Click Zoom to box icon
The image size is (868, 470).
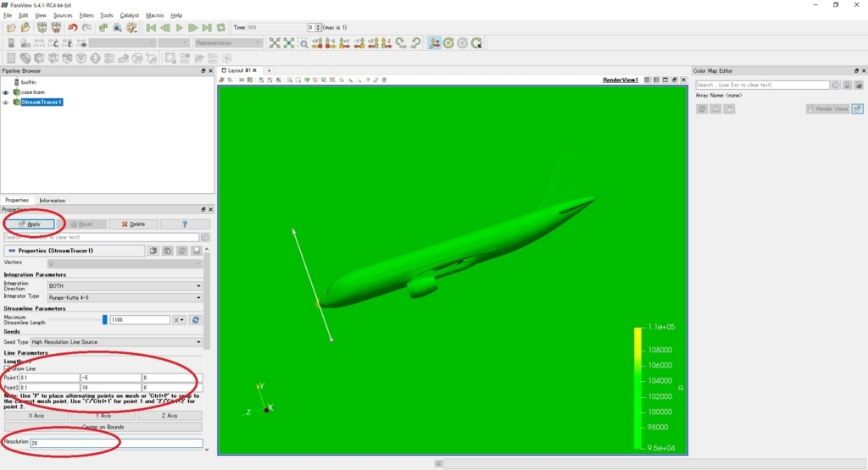point(303,43)
